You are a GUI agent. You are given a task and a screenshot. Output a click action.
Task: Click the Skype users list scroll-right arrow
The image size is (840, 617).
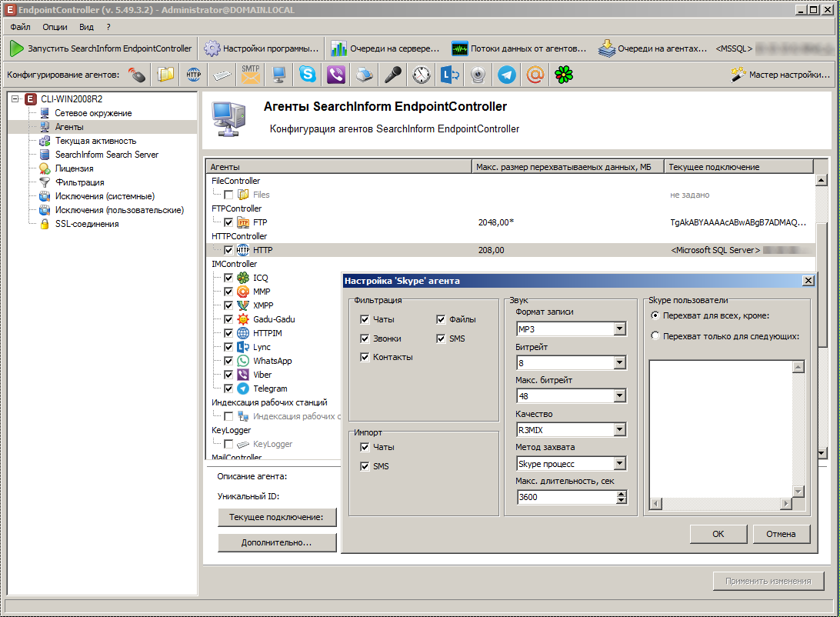(x=786, y=503)
